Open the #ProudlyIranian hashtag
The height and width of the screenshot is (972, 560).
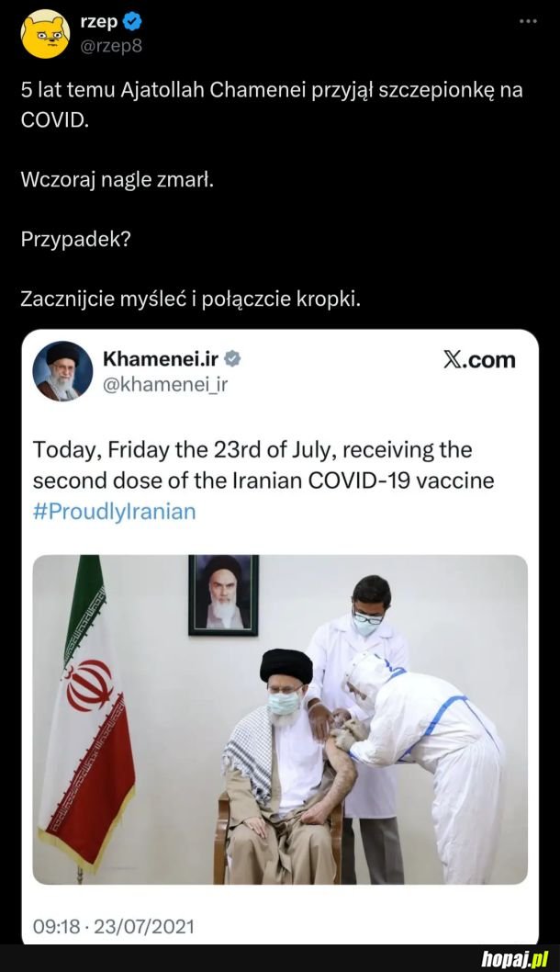click(114, 512)
